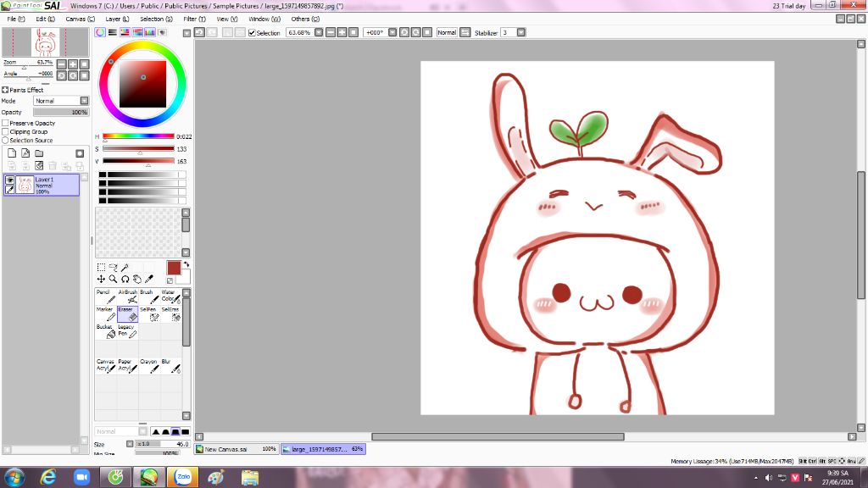This screenshot has height=488, width=868.
Task: Activate the zoom magnifier tool
Action: coord(113,280)
